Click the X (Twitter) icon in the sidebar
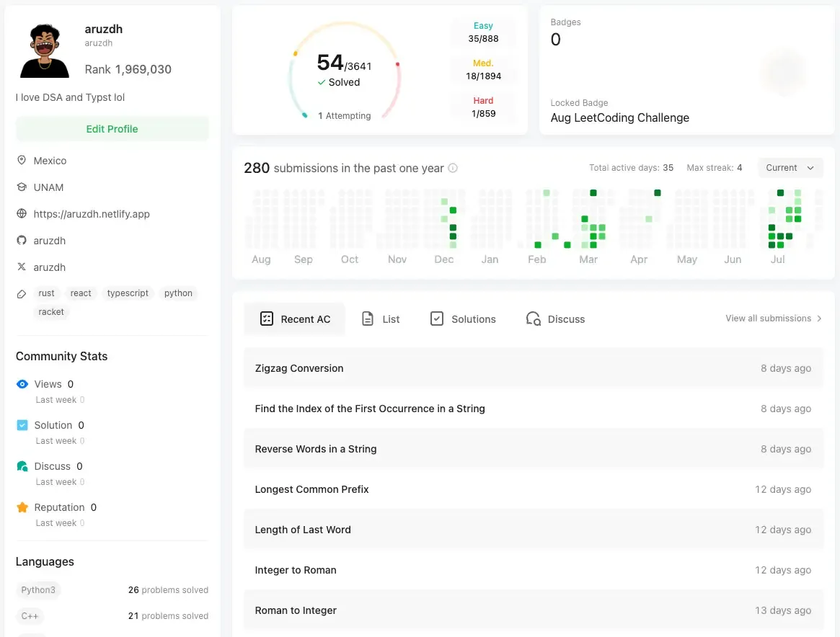 click(x=22, y=267)
